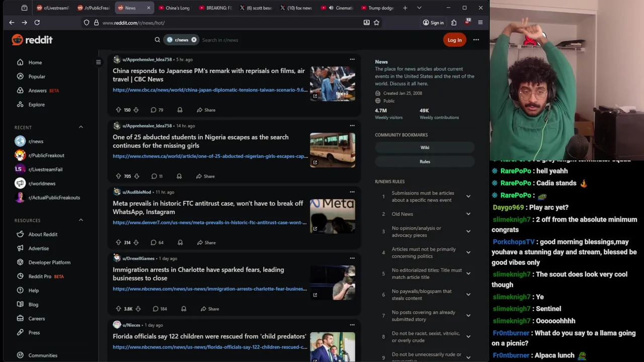The image size is (644, 362).
Task: Bookmark this page with star icon
Action: pos(376,23)
